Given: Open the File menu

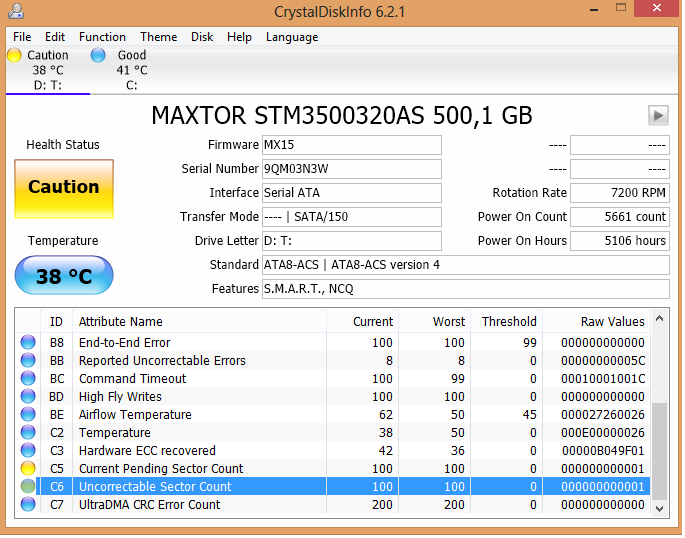Looking at the screenshot, I should point(22,37).
